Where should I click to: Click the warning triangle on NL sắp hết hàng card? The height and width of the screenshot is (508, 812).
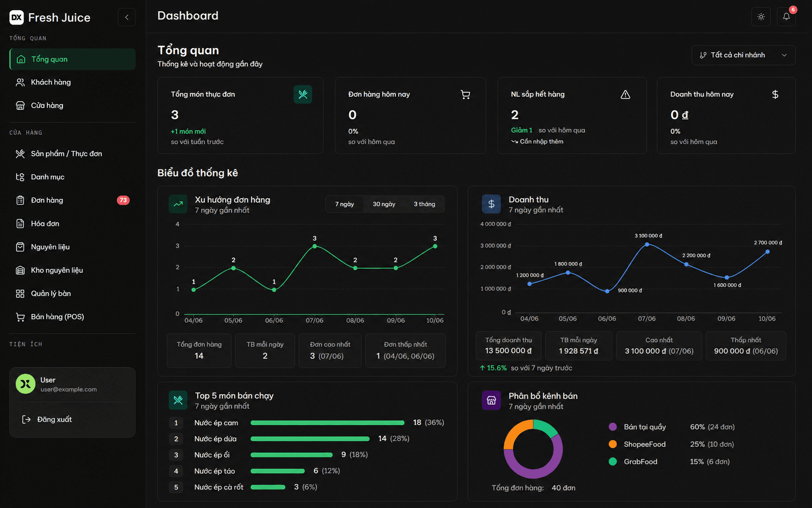point(625,94)
